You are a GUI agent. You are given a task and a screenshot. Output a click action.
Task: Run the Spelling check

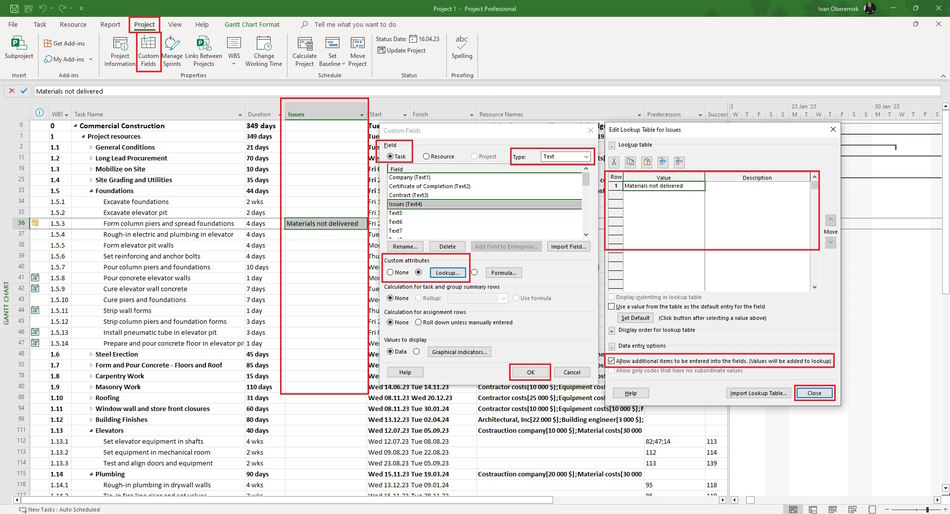click(x=462, y=47)
